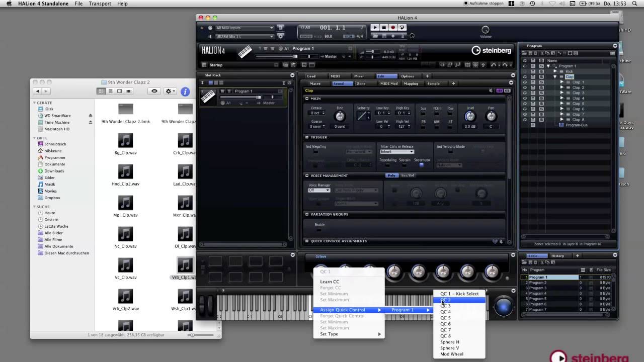The image size is (644, 362).
Task: Solo the Clap 5 layer
Action: tap(541, 104)
